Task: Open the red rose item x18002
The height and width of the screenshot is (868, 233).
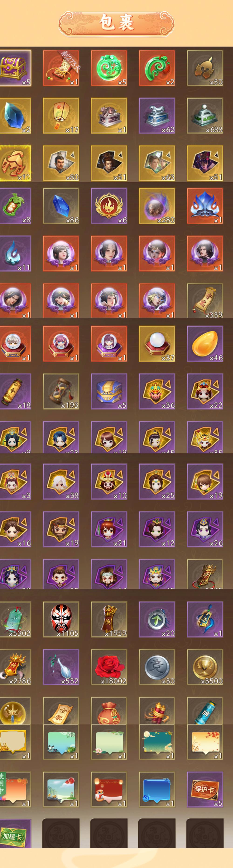Action: tap(109, 667)
